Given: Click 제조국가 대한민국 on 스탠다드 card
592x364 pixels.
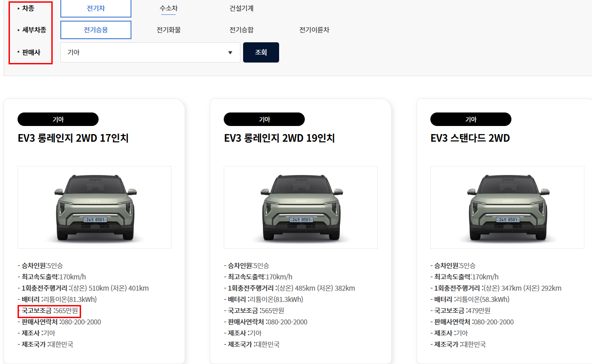Looking at the screenshot, I should (458, 344).
